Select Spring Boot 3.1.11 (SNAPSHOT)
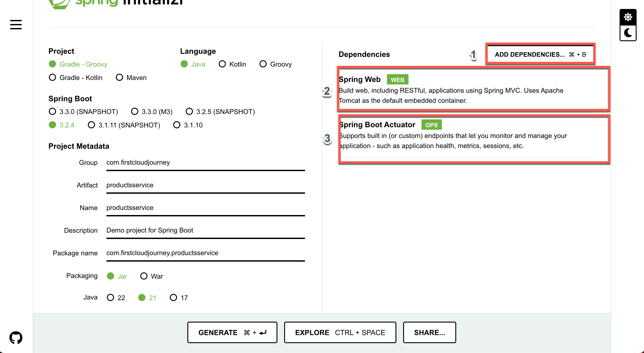The width and height of the screenshot is (644, 353). click(x=124, y=125)
